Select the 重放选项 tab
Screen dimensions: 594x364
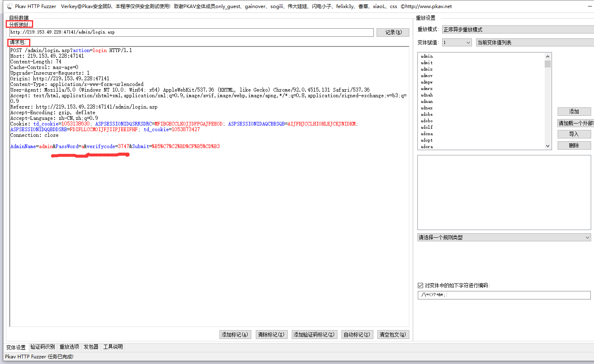pyautogui.click(x=70, y=347)
